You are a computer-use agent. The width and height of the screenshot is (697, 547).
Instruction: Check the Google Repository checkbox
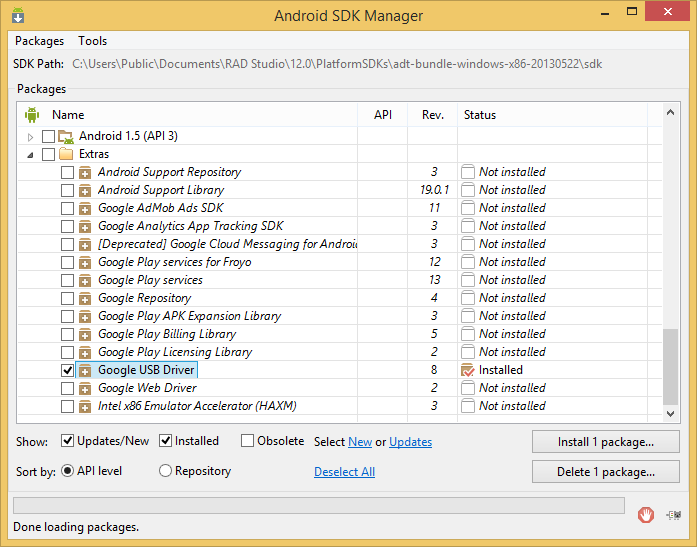[67, 298]
